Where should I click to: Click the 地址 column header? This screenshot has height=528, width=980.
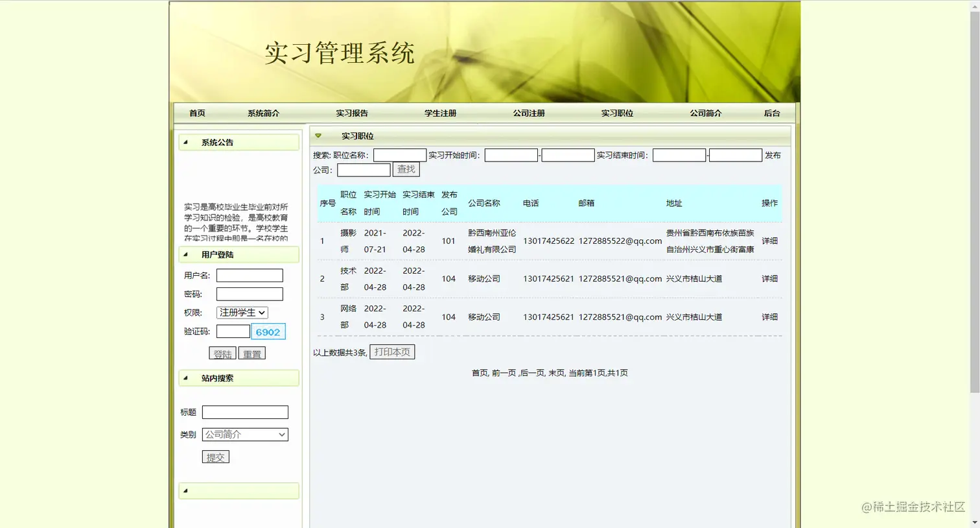674,203
